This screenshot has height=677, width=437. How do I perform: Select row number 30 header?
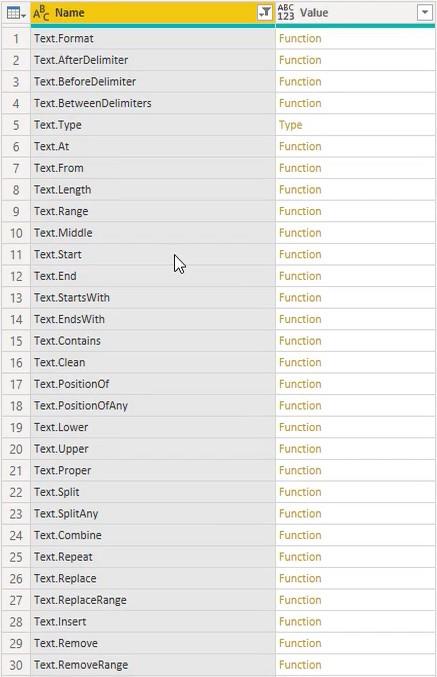(x=16, y=664)
